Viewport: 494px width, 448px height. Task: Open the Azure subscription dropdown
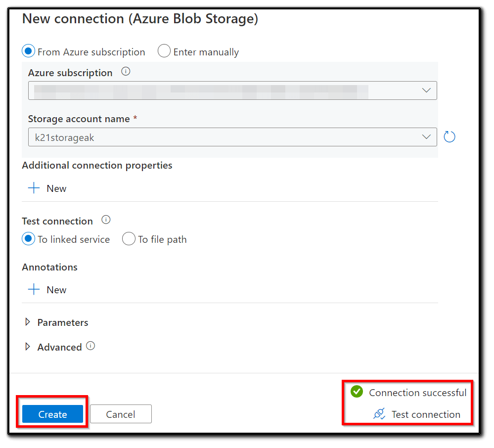point(232,90)
